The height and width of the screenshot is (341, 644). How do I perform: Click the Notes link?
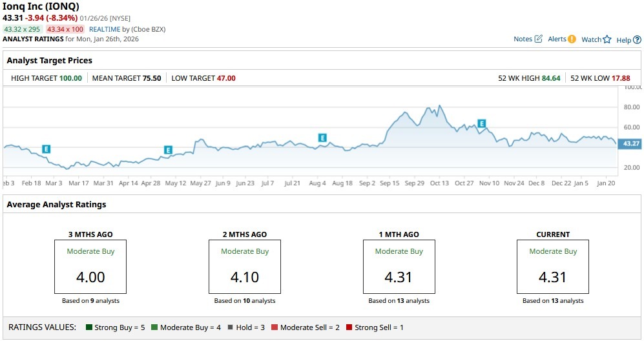pyautogui.click(x=523, y=39)
